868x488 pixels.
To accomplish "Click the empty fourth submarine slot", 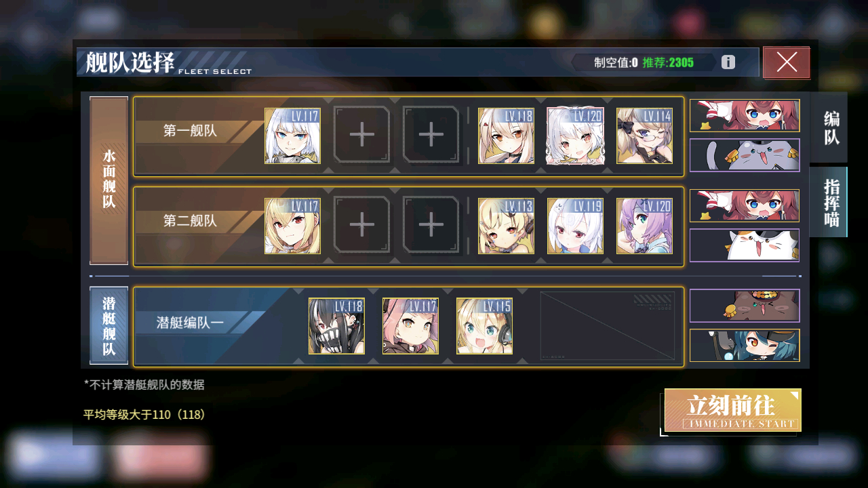I will click(x=608, y=326).
